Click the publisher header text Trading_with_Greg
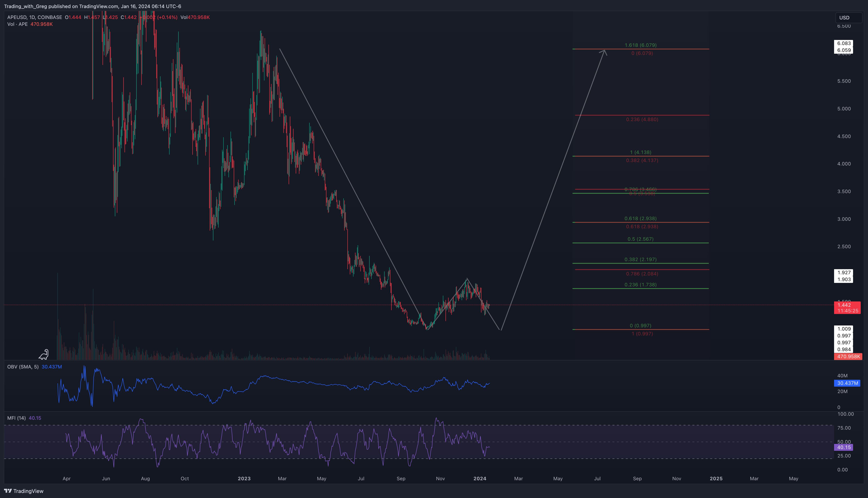The width and height of the screenshot is (868, 498). 25,6
